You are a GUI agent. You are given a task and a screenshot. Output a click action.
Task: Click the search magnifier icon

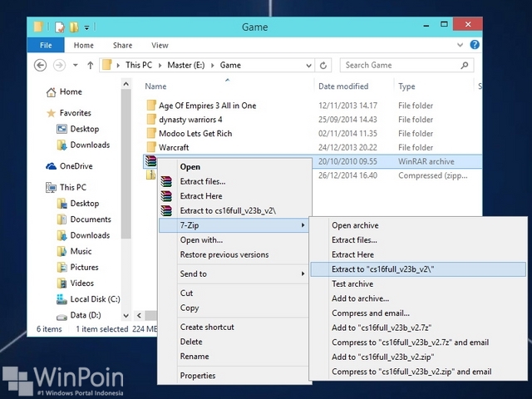[x=465, y=65]
